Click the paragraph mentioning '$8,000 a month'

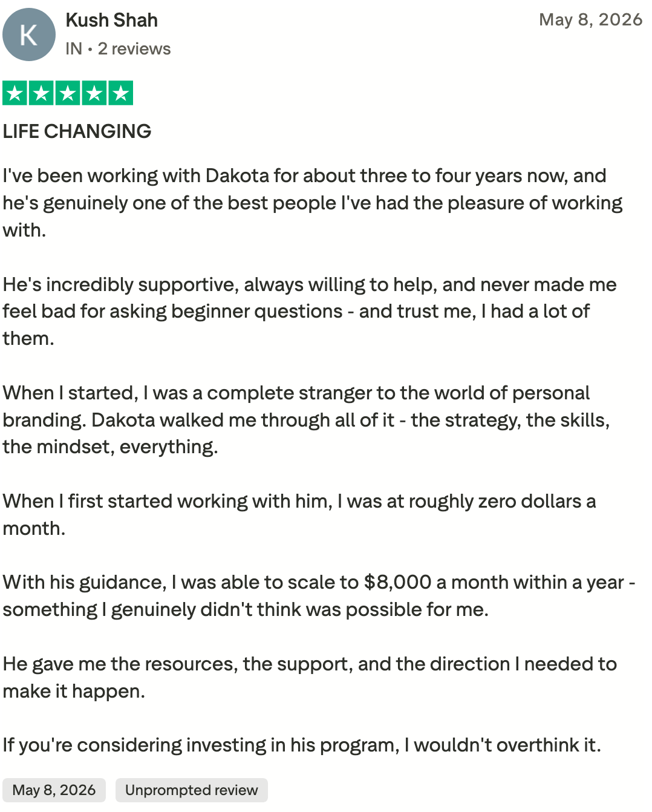(319, 595)
